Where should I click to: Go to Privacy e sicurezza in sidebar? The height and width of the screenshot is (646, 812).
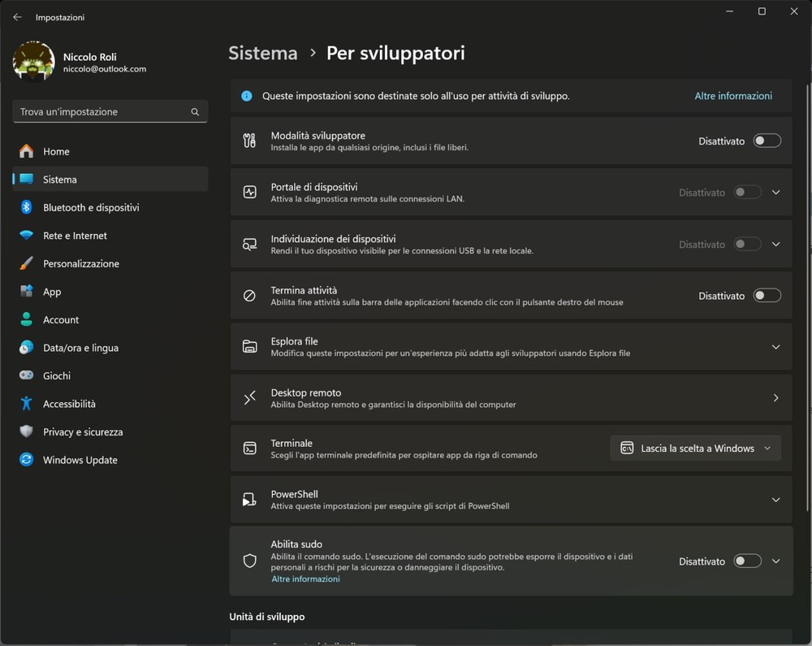(x=83, y=431)
